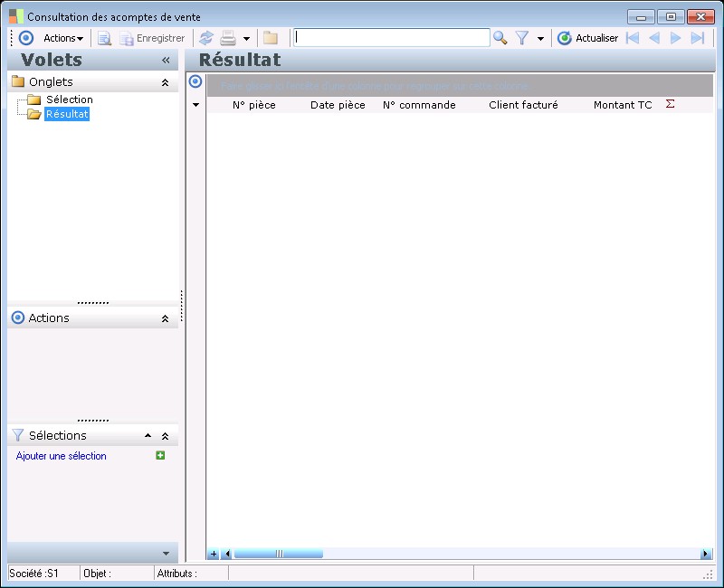Viewport: 724px width, 588px height.
Task: Click the Actions panel circle icon
Action: click(x=18, y=318)
